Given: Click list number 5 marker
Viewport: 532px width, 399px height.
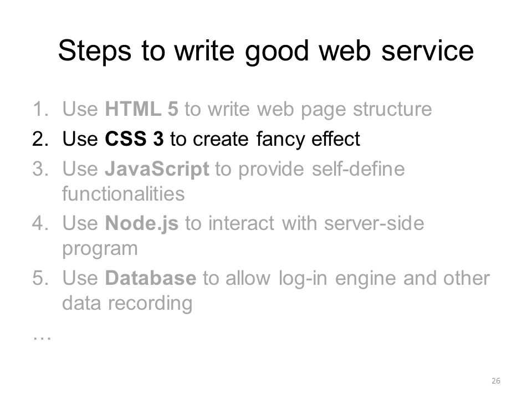Looking at the screenshot, I should (x=41, y=278).
